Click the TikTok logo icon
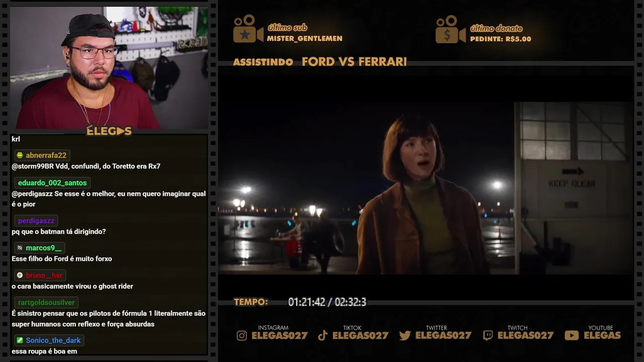 click(323, 335)
